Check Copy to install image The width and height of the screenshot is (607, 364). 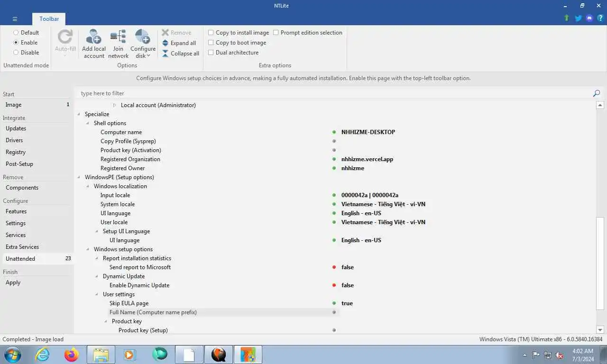point(211,33)
